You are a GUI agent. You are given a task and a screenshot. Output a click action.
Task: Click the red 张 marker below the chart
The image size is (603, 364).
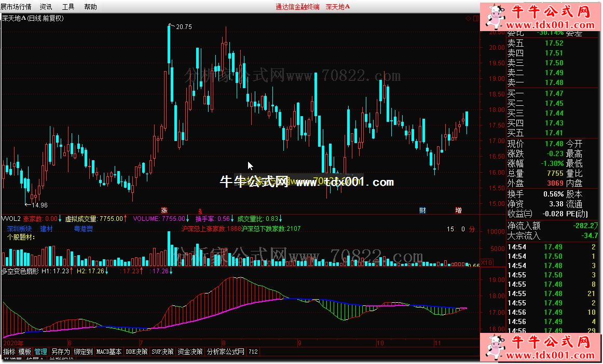(164, 210)
